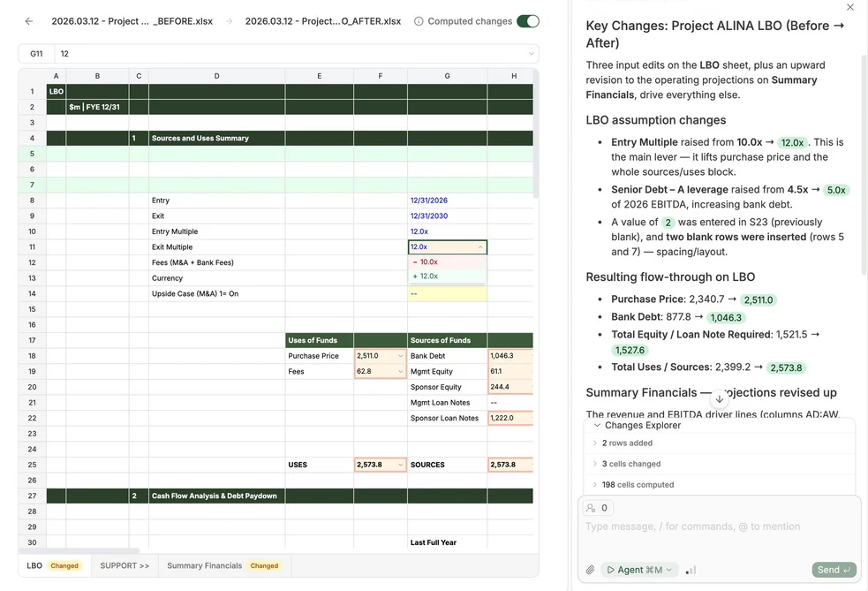Select inserted row header 7

pyautogui.click(x=32, y=185)
